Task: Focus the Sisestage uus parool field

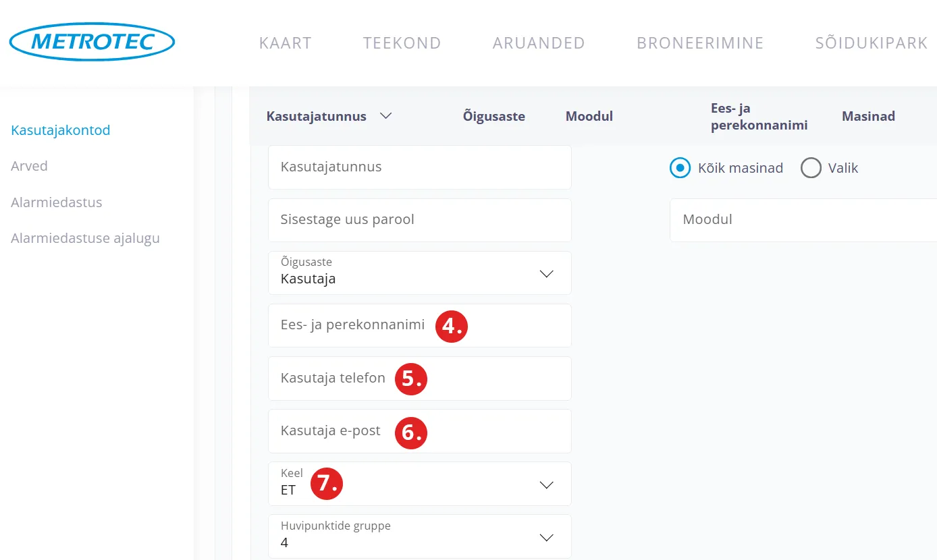Action: pos(419,220)
